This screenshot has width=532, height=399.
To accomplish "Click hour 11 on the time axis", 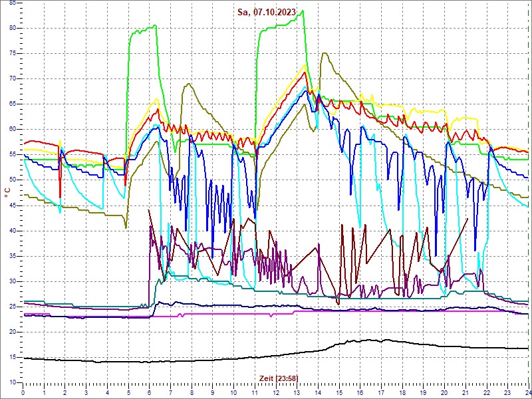I will (x=255, y=392).
